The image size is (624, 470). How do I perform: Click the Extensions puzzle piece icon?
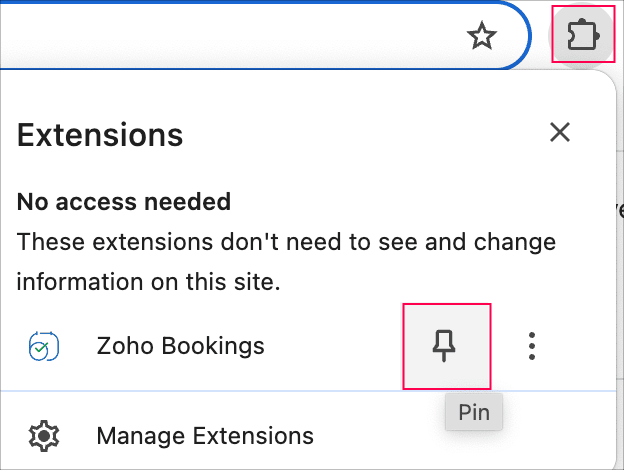click(581, 37)
